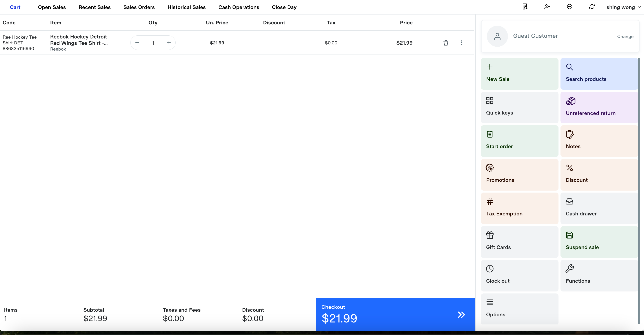Go to the Cash Operations tab
The width and height of the screenshot is (644, 335).
click(x=238, y=7)
